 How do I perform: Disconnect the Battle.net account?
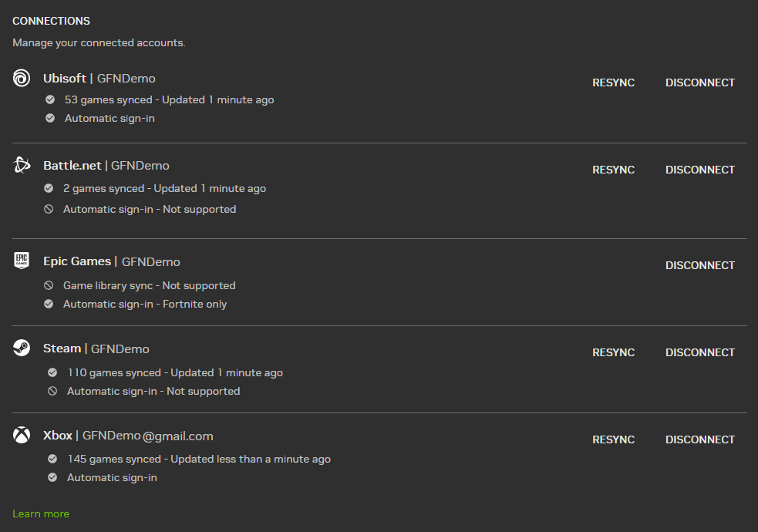tap(700, 170)
